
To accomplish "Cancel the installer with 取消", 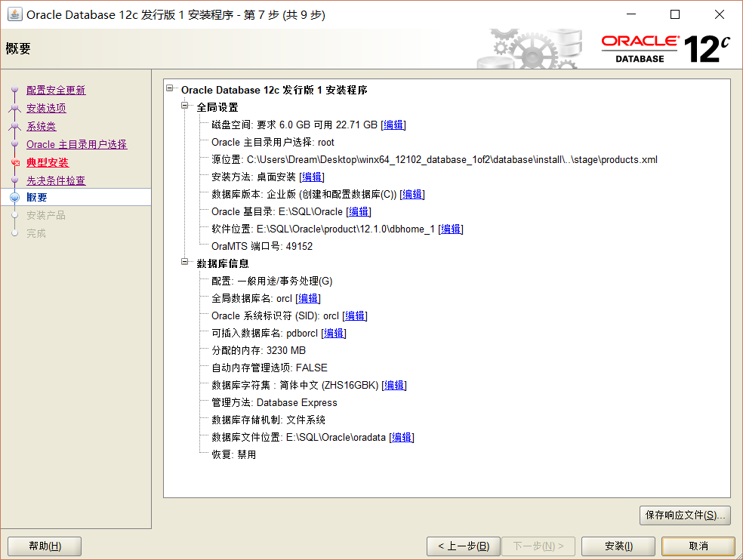I will click(x=698, y=546).
